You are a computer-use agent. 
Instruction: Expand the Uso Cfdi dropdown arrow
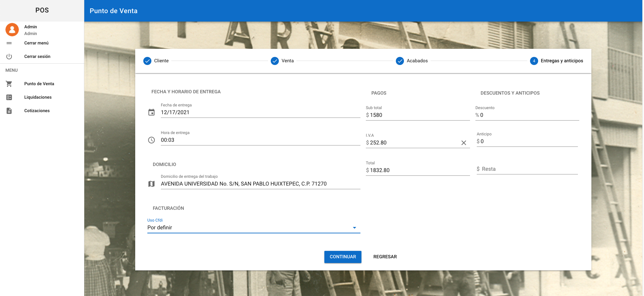point(354,228)
